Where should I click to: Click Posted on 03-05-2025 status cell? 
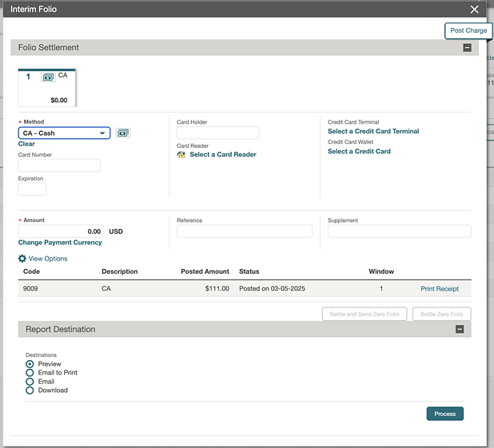click(x=272, y=288)
